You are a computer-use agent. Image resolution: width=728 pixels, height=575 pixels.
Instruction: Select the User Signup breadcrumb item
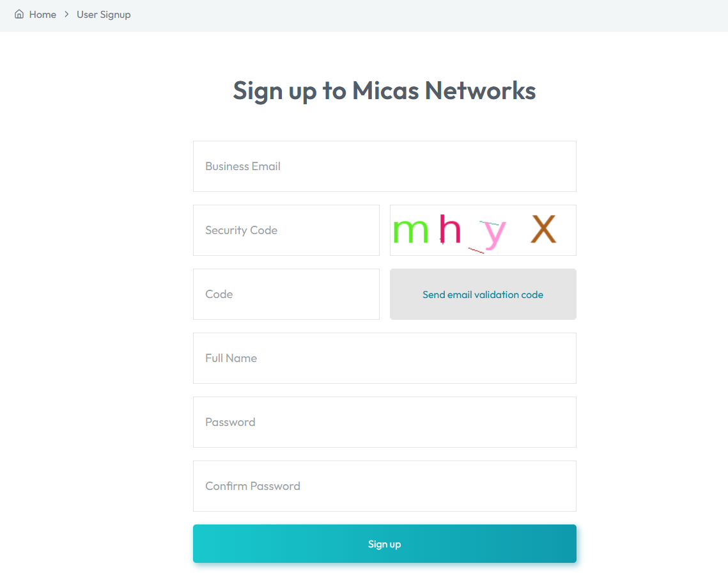pos(104,15)
